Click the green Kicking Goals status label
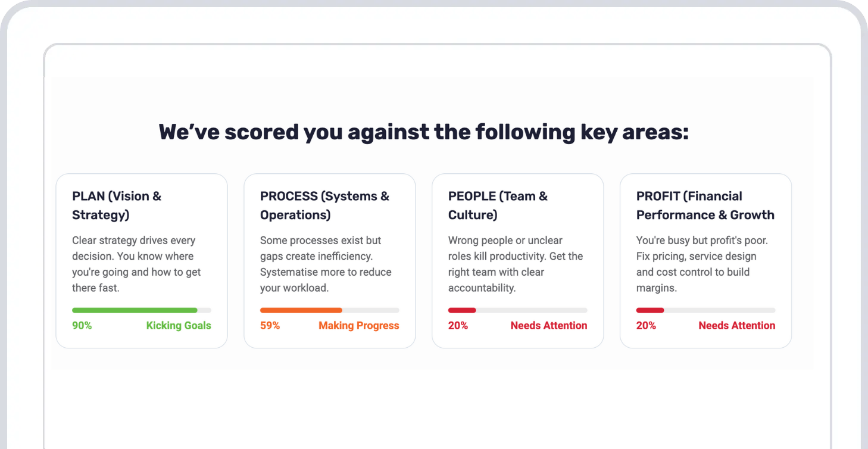This screenshot has width=868, height=449. tap(179, 326)
